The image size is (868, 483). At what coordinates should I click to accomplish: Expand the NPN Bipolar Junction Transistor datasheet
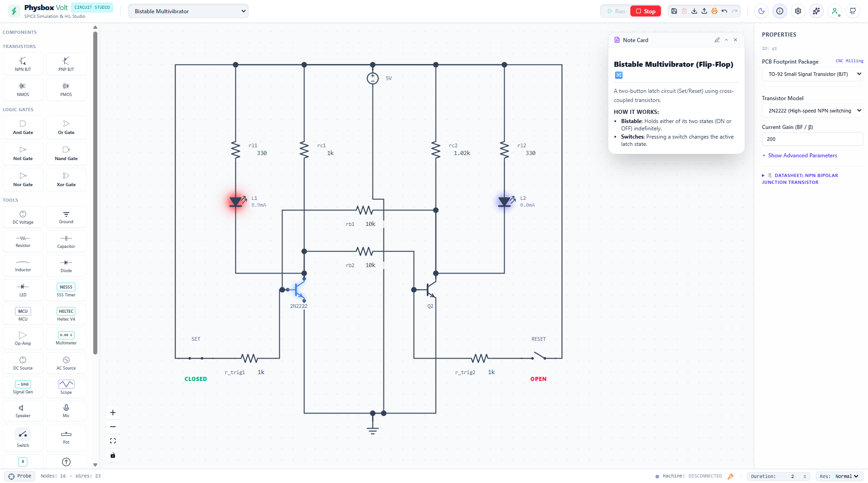coord(800,179)
